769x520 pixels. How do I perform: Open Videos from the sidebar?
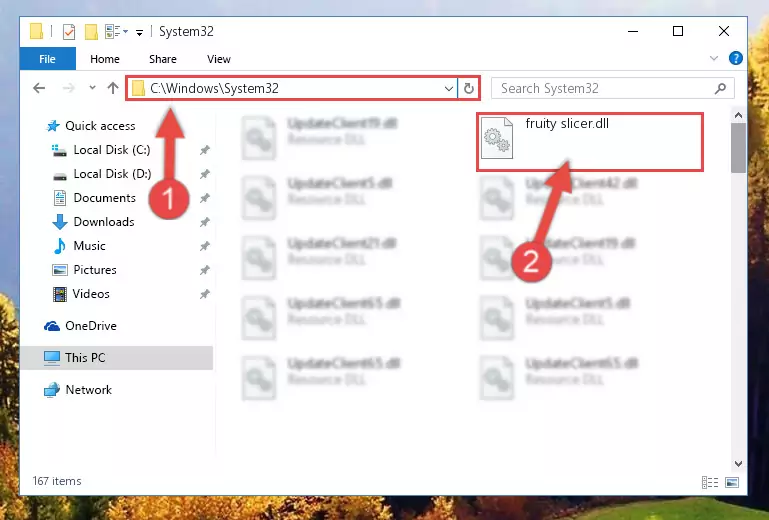pyautogui.click(x=91, y=294)
